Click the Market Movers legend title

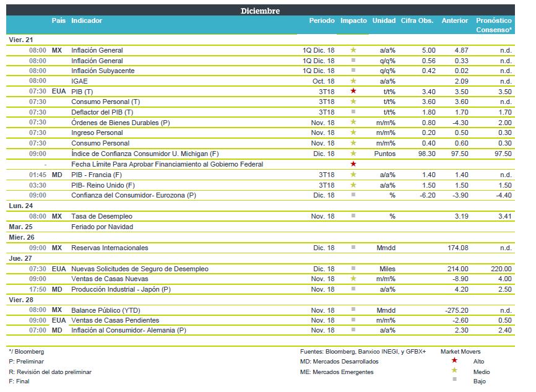point(460,351)
